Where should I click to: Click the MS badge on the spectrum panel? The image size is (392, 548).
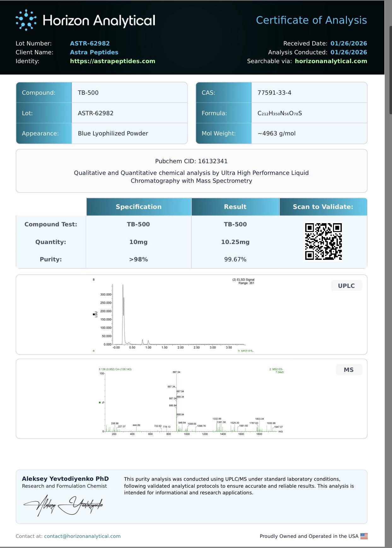click(348, 370)
